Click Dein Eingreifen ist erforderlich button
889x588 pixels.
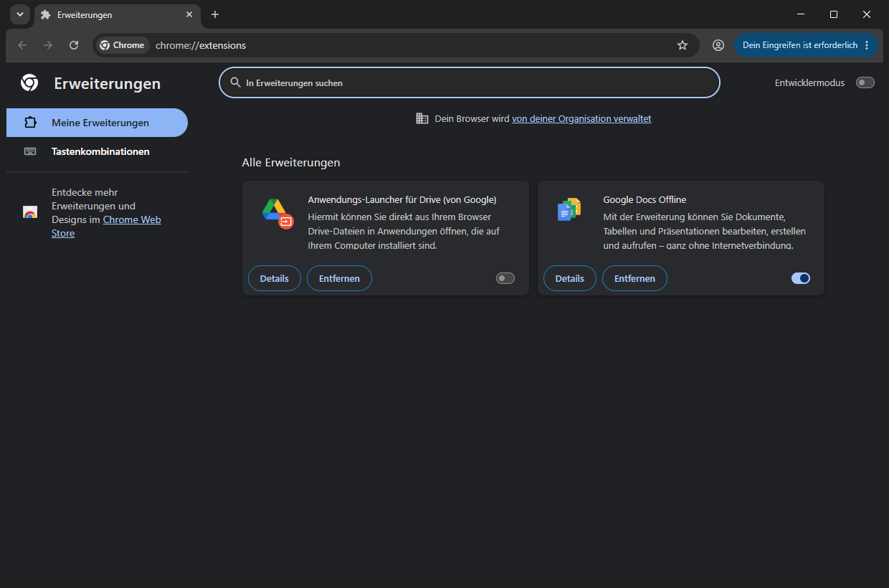tap(799, 45)
